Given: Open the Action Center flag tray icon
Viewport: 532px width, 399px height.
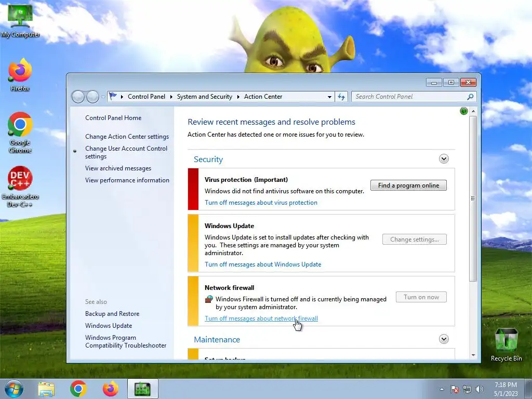Looking at the screenshot, I should [455, 389].
